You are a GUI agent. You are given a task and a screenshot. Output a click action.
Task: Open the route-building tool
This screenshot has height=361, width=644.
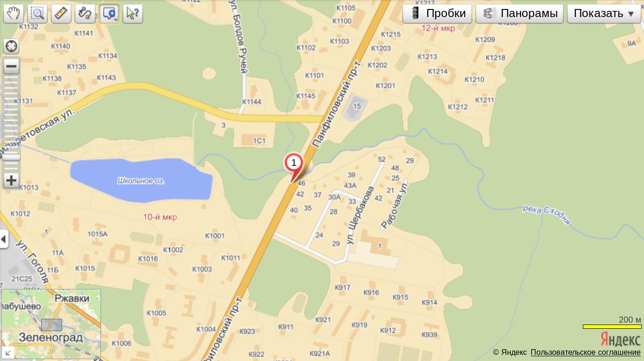[x=85, y=13]
